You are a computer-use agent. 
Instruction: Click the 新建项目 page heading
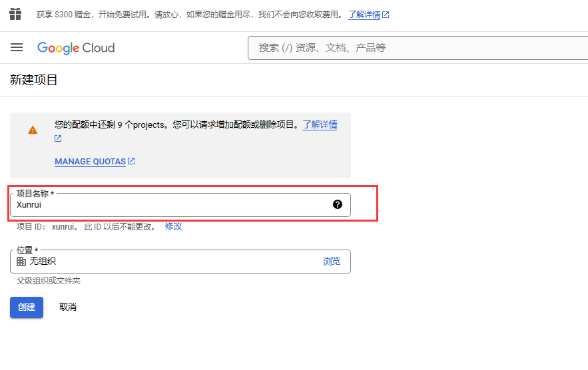click(33, 80)
